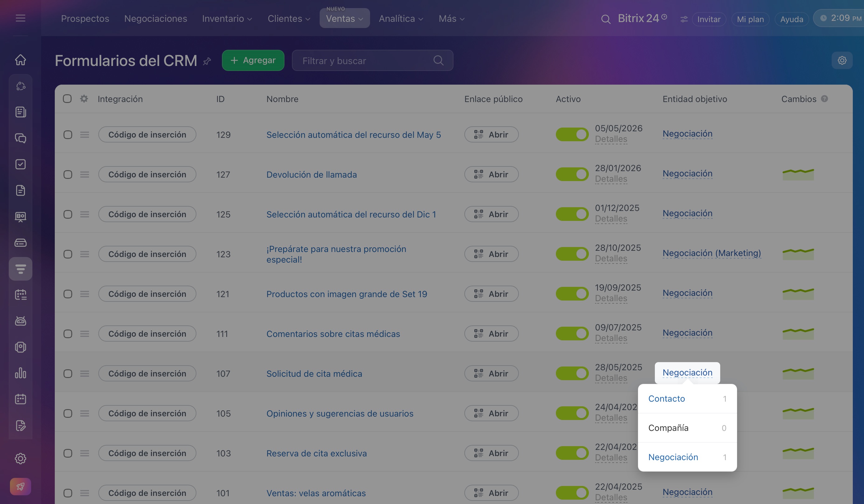The image size is (864, 504).
Task: Open the Prospectos tab
Action: [85, 18]
